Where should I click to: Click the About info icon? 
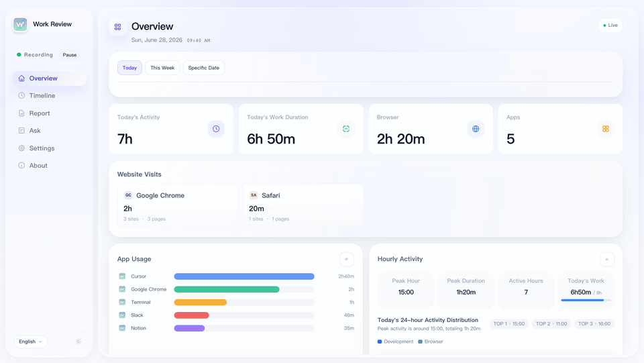[x=21, y=165]
